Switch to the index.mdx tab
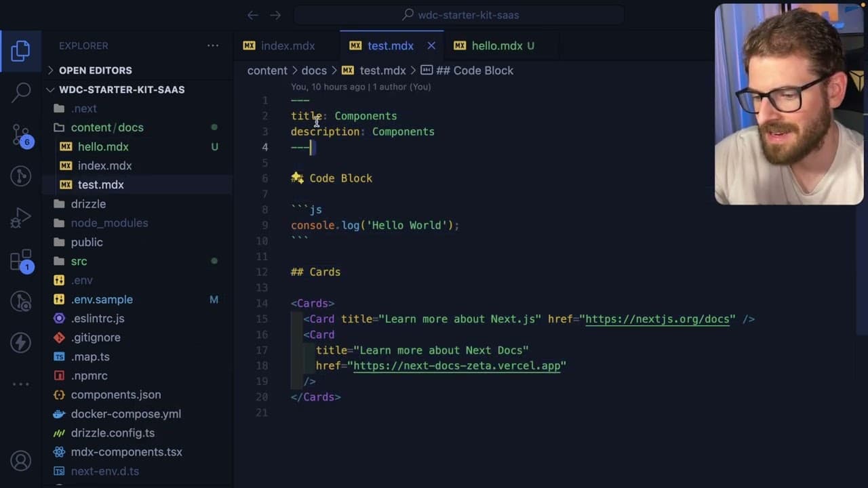Viewport: 868px width, 488px height. (286, 45)
